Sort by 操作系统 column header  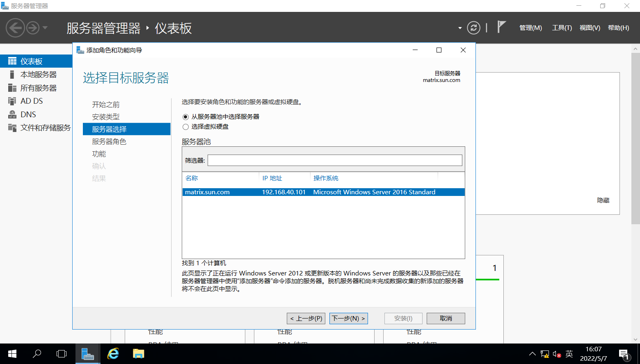tap(326, 178)
